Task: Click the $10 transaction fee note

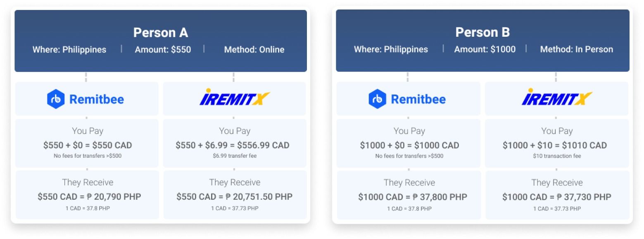Action: tap(556, 156)
